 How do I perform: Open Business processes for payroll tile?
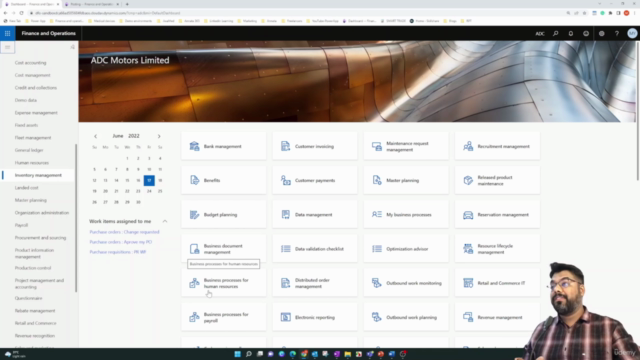click(x=224, y=317)
